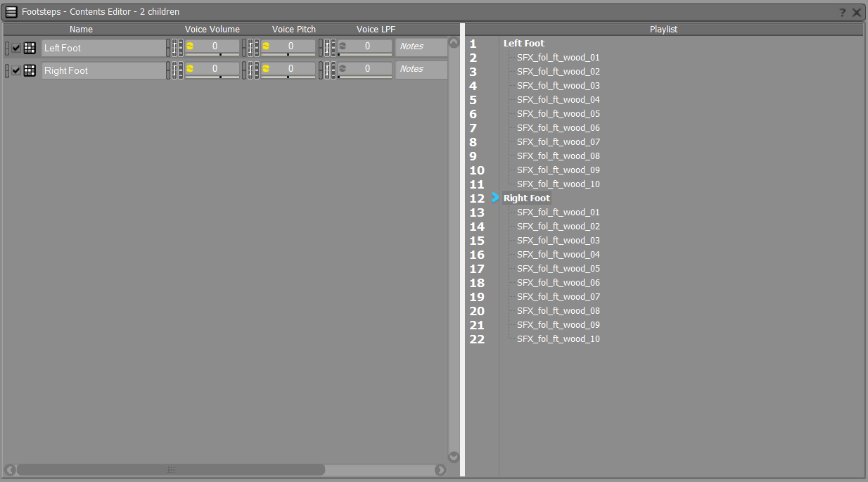
Task: Click the vertical scrollbar down arrow
Action: (454, 456)
